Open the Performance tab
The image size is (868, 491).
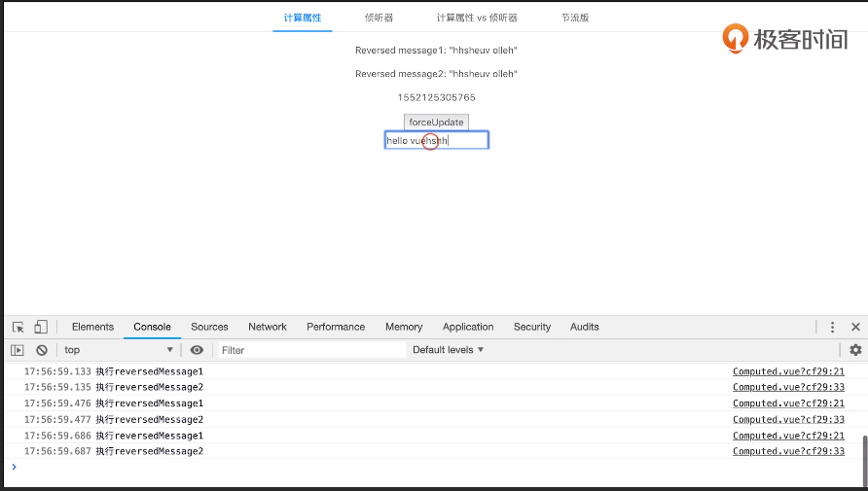click(x=336, y=327)
